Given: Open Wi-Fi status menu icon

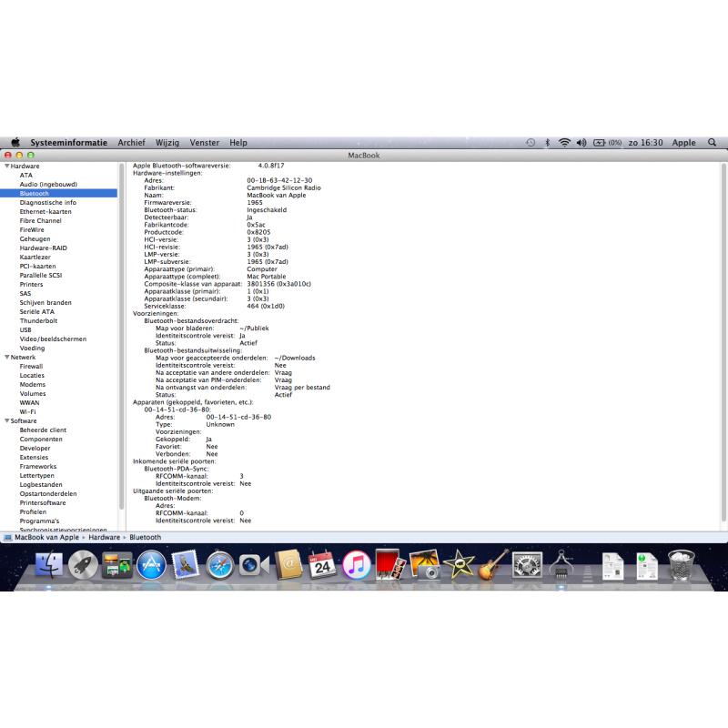Looking at the screenshot, I should pos(564,143).
